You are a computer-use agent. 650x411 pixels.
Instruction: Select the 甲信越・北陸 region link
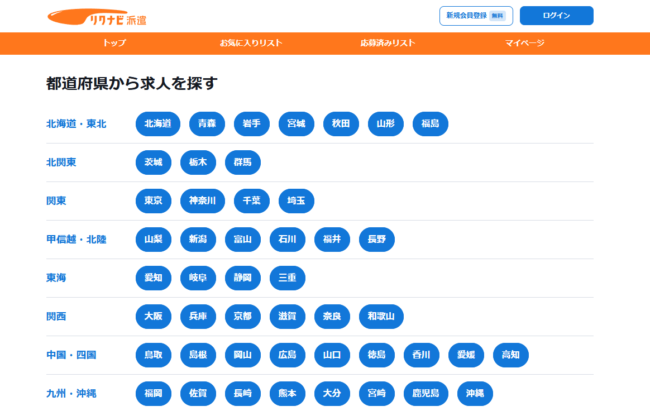(x=76, y=239)
